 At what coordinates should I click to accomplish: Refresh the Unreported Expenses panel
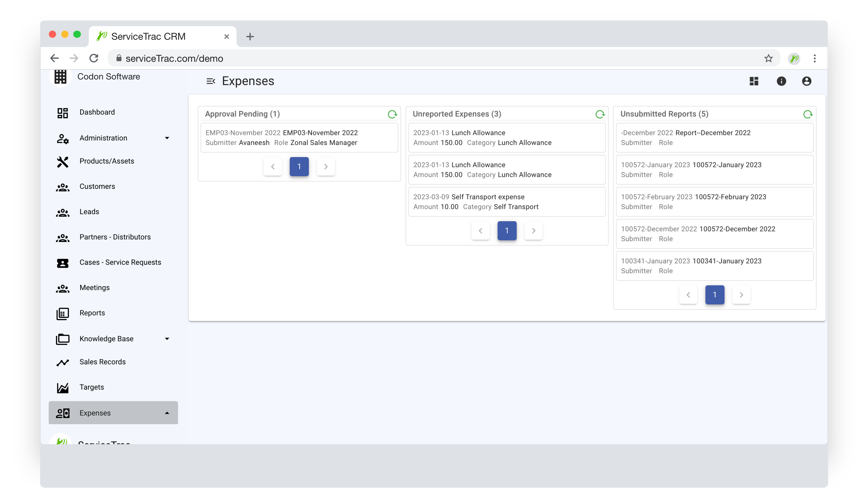point(600,114)
